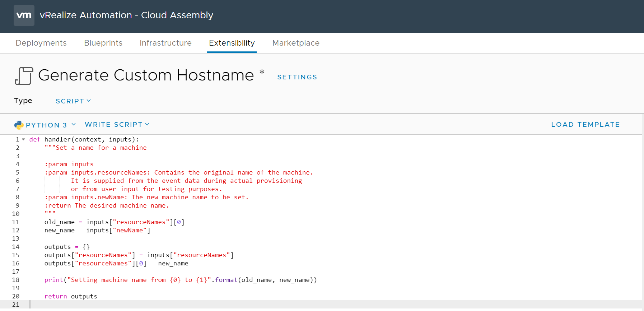Image resolution: width=644 pixels, height=311 pixels.
Task: Place cursor on empty line 21
Action: pos(144,305)
